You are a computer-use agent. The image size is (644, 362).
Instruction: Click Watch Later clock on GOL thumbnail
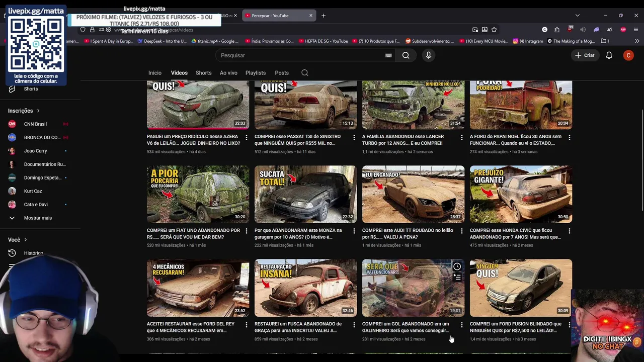coord(457,266)
